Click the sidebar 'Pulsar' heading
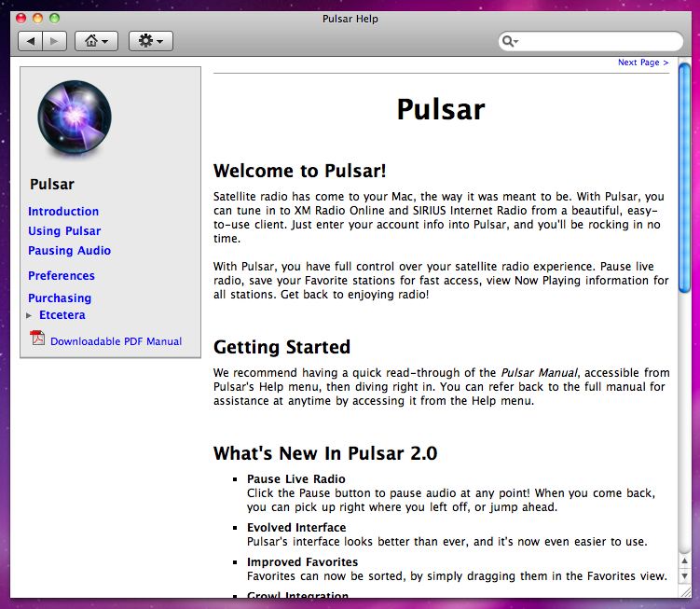The image size is (700, 609). [52, 184]
